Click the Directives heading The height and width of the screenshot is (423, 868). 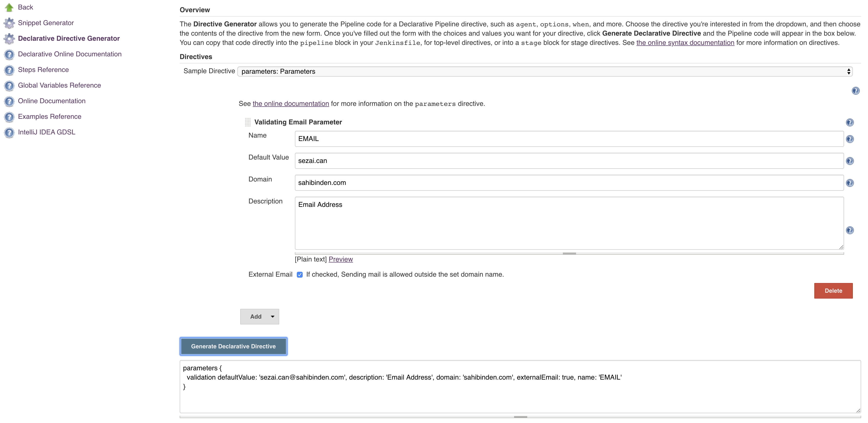pos(196,57)
